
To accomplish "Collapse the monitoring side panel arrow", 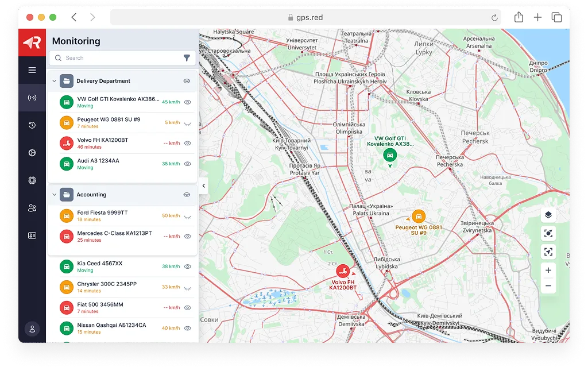I will 204,186.
